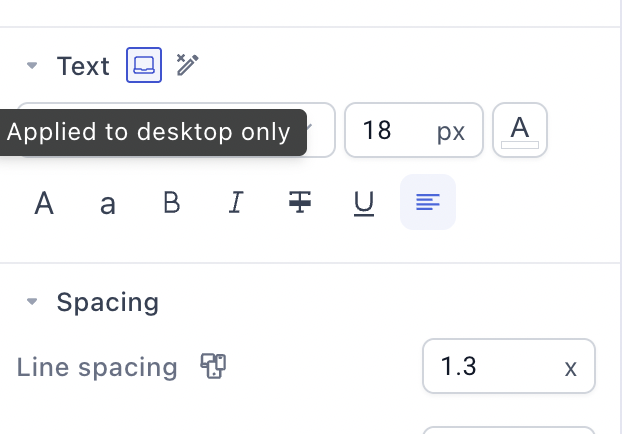Click the Line spacing label

(97, 367)
